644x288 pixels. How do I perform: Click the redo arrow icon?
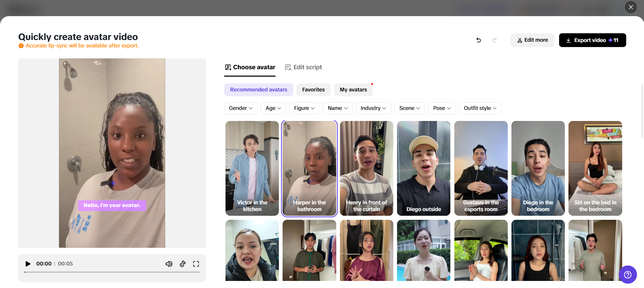(x=494, y=40)
